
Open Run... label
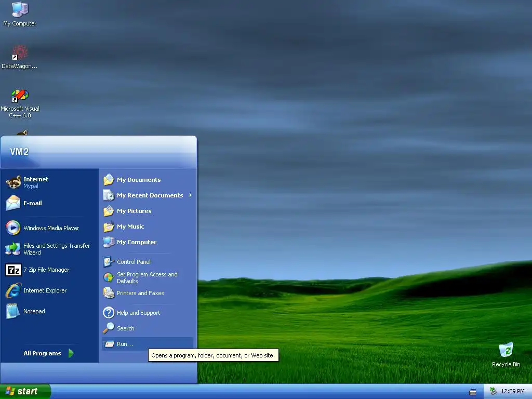[125, 344]
